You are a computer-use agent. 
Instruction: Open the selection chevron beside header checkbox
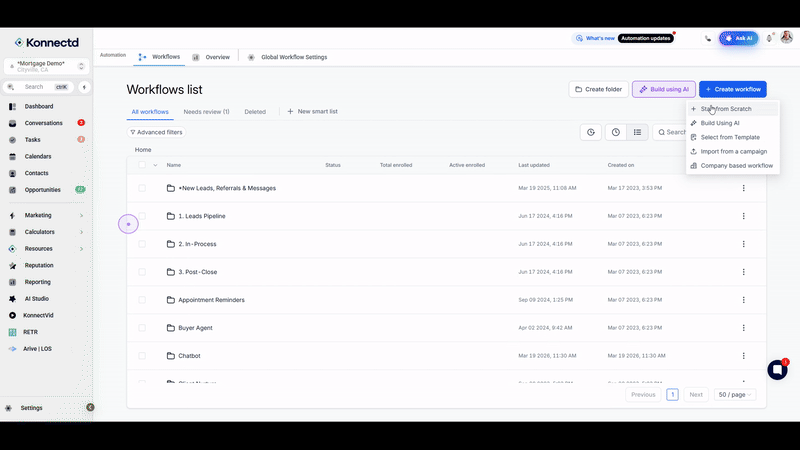(155, 165)
